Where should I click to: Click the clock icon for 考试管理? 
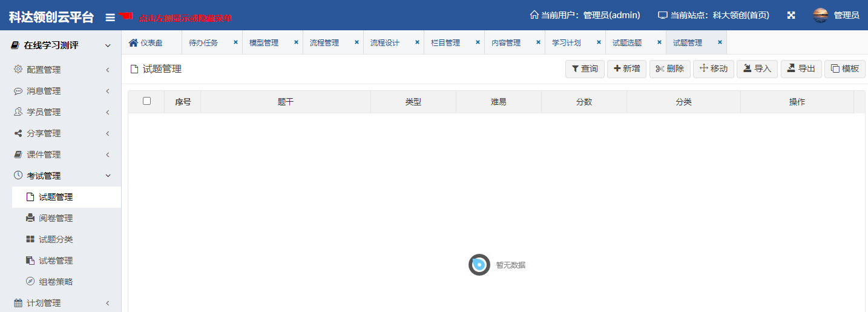(18, 176)
